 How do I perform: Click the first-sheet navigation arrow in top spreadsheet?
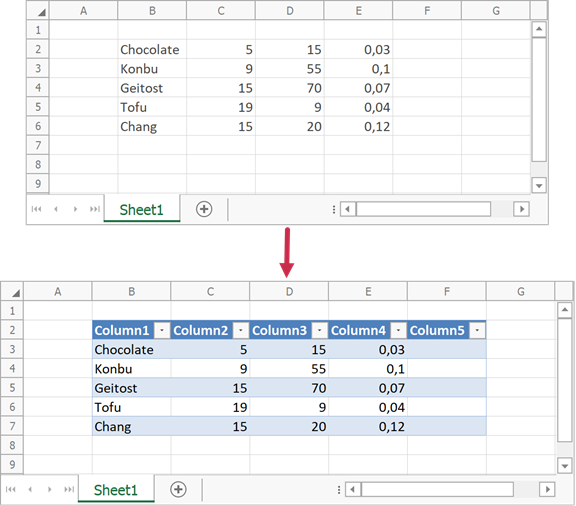pyautogui.click(x=36, y=209)
